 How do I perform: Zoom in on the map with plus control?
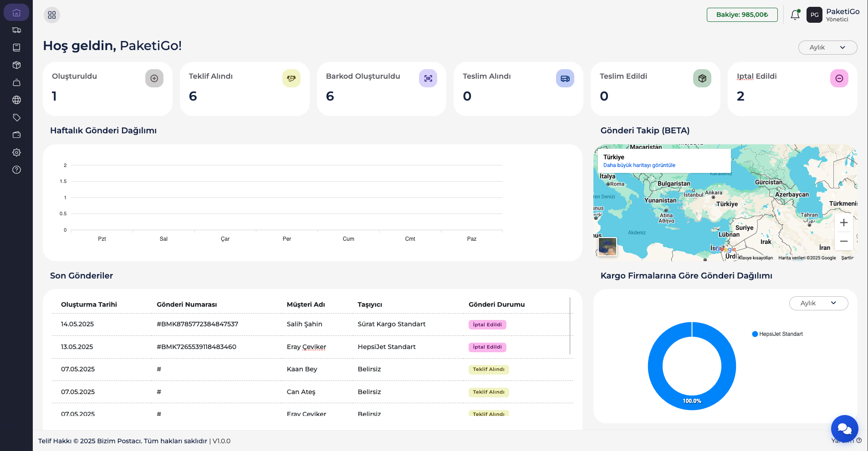pyautogui.click(x=843, y=223)
